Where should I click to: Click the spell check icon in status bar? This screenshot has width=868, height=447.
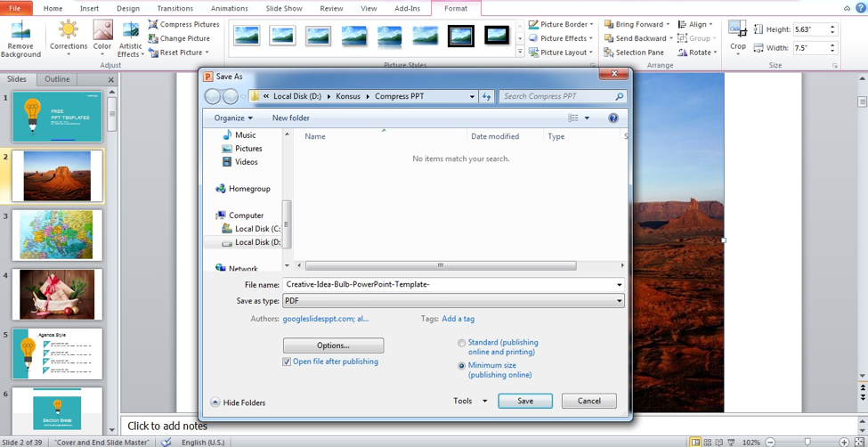pyautogui.click(x=166, y=442)
